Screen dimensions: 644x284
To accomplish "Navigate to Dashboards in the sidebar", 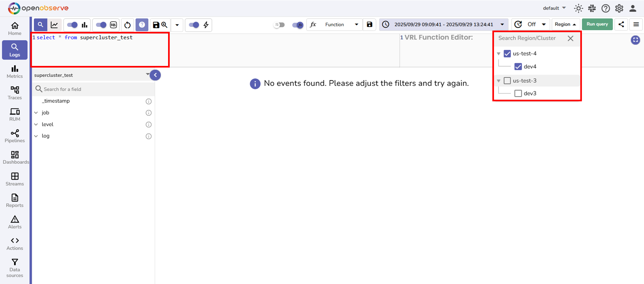I will 15,158.
